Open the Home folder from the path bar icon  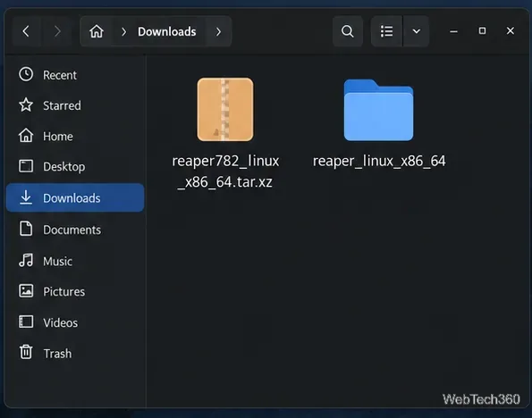97,31
